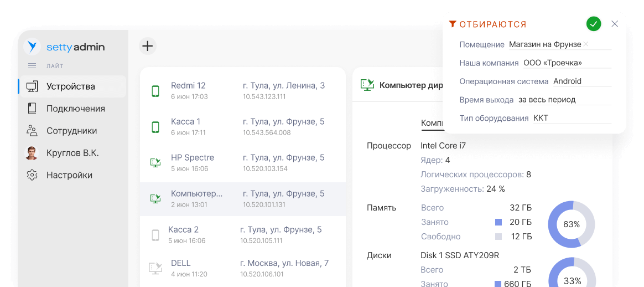Confirm filter with the green checkmark
The width and height of the screenshot is (644, 287).
(x=594, y=24)
